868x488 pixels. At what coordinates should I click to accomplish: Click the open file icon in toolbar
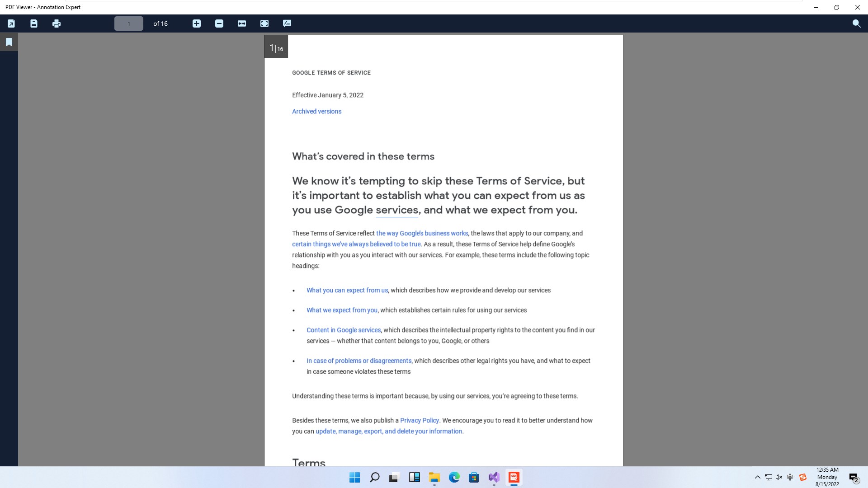[x=11, y=23]
